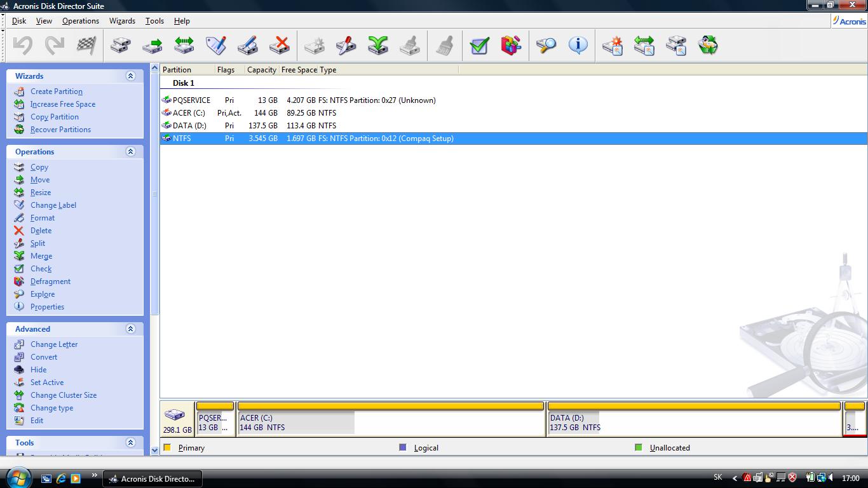The image size is (868, 488).
Task: Collapse the Wizards panel
Action: (131, 76)
